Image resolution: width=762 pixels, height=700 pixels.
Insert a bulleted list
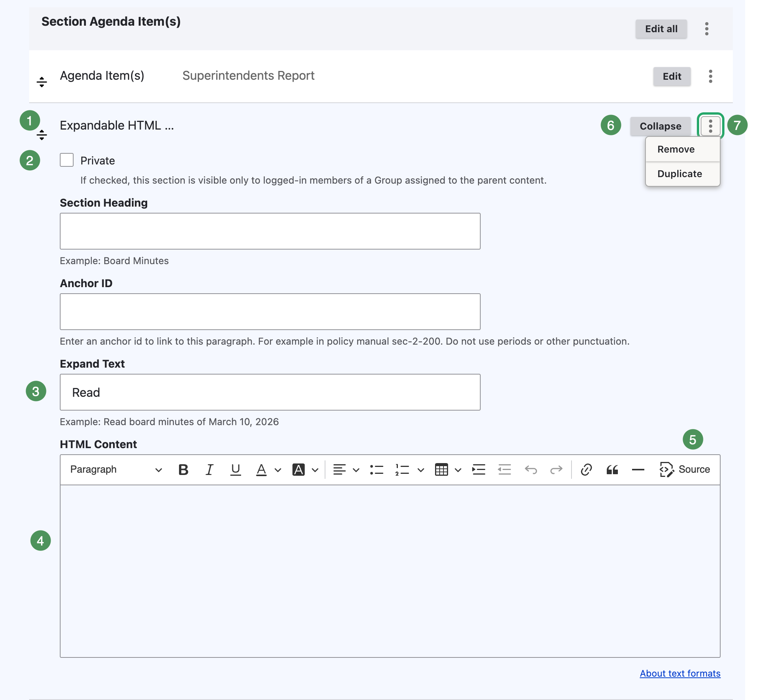point(376,470)
